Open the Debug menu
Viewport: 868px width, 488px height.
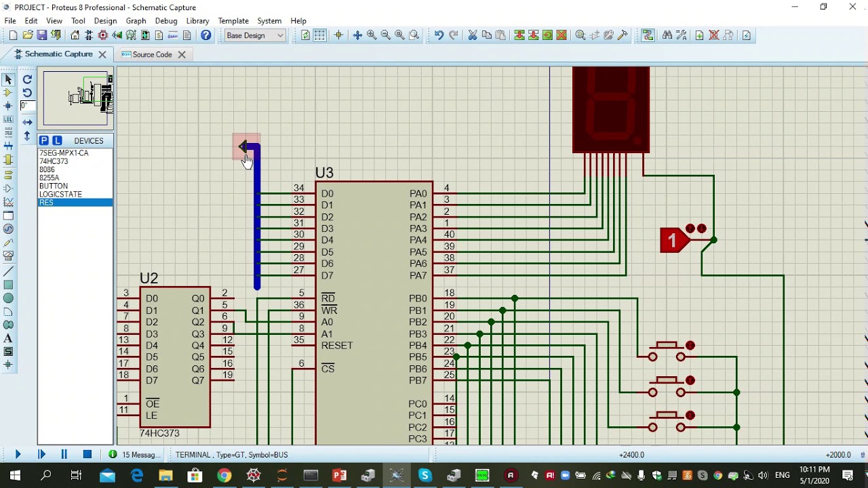(x=165, y=21)
